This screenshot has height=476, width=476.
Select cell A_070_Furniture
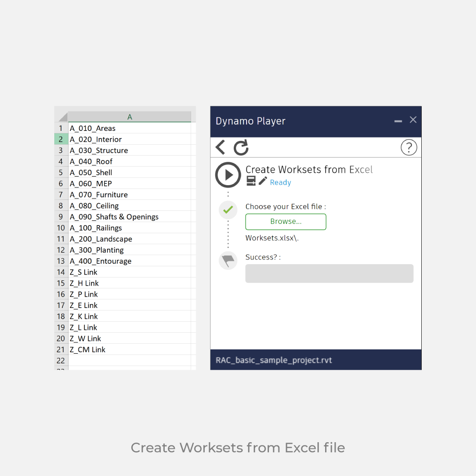(x=129, y=195)
